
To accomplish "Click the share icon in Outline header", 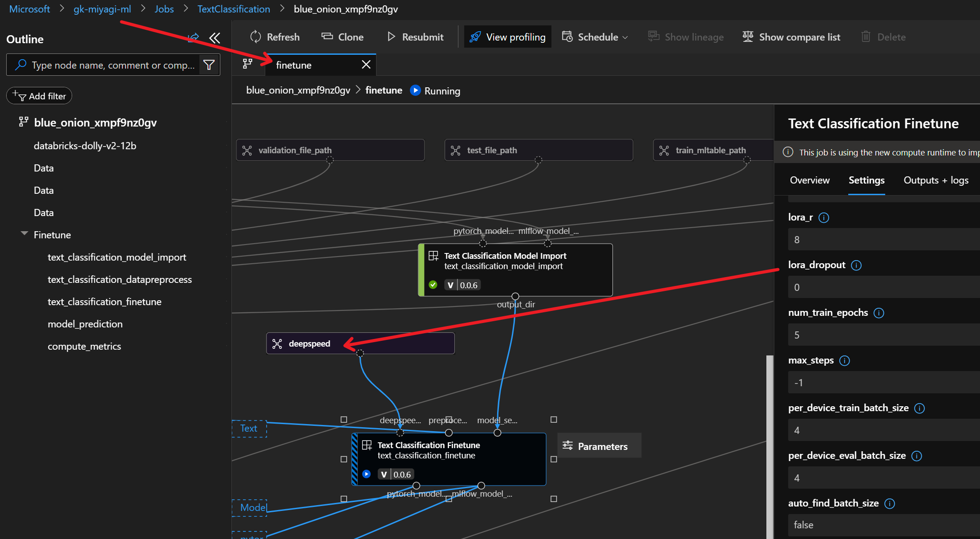I will coord(194,38).
